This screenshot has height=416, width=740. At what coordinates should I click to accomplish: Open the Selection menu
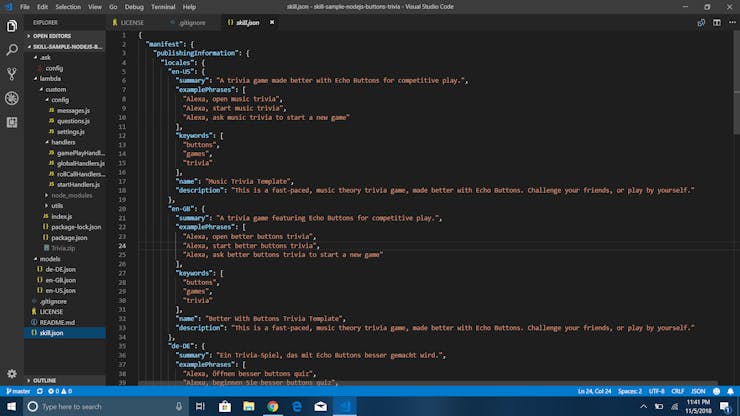click(68, 7)
